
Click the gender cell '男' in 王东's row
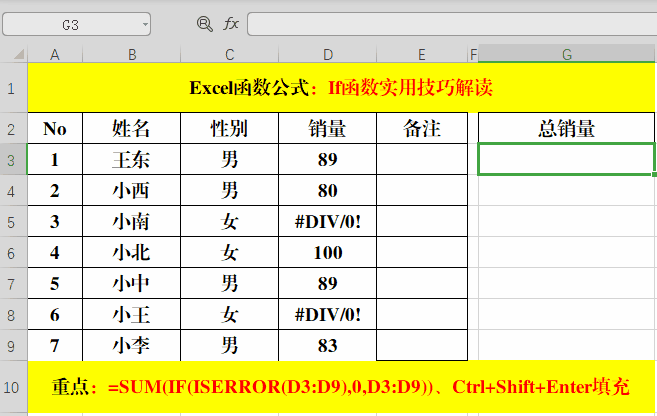229,159
